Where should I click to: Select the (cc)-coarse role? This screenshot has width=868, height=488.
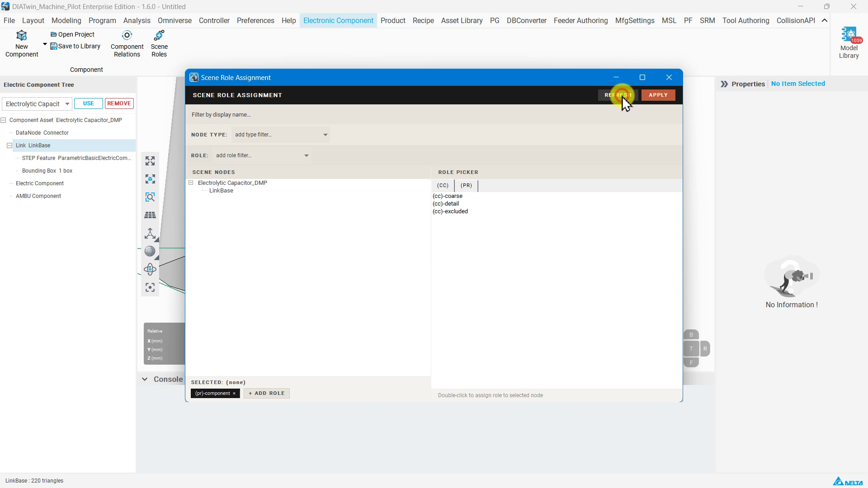(x=448, y=196)
